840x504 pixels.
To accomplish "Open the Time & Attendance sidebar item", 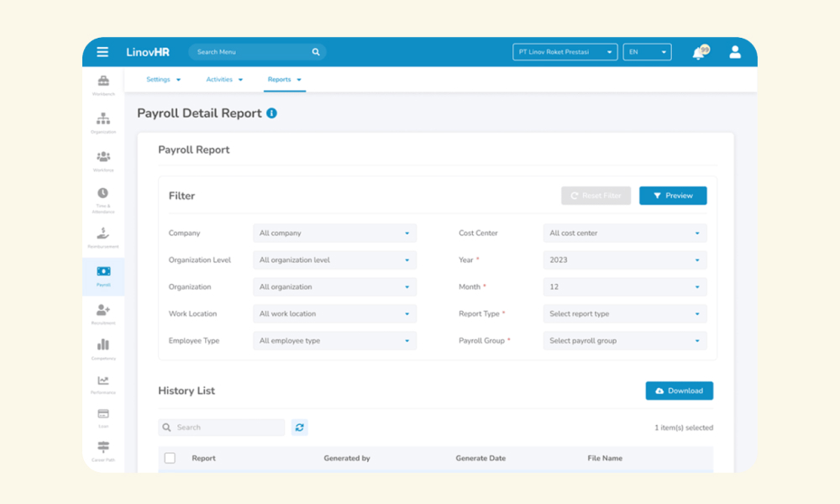I will [x=102, y=200].
